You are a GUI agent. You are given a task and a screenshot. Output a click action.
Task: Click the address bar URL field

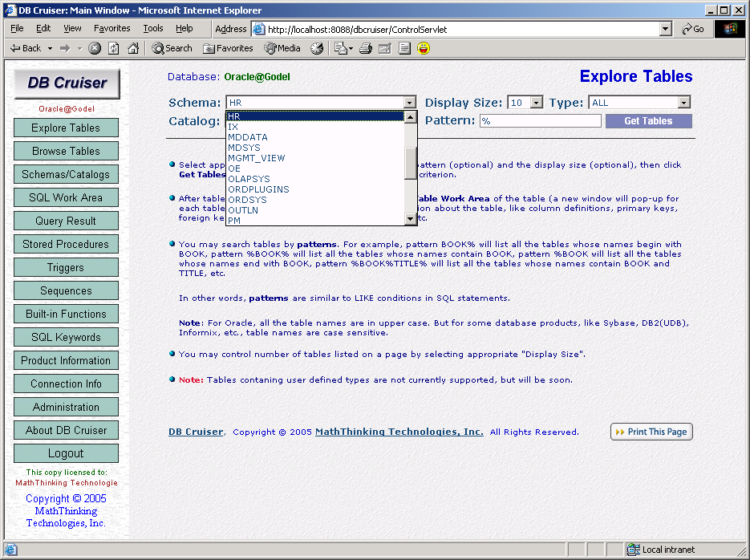click(x=461, y=29)
